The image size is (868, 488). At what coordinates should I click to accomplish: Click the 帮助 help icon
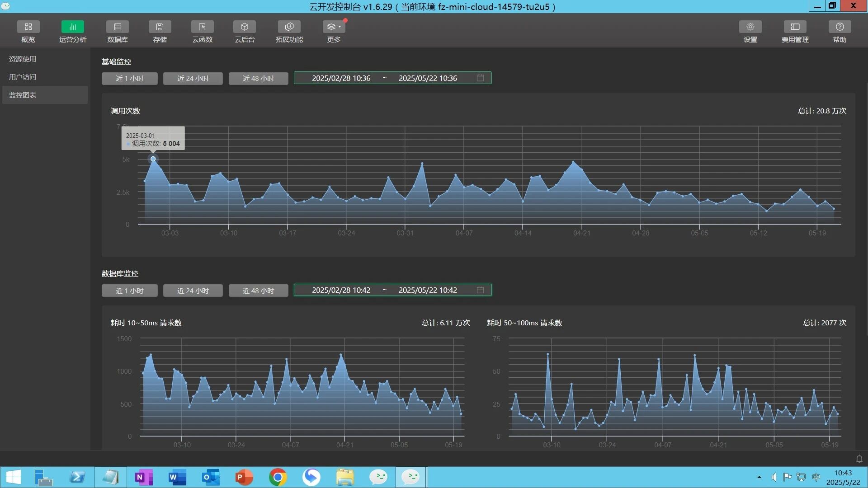(x=840, y=27)
